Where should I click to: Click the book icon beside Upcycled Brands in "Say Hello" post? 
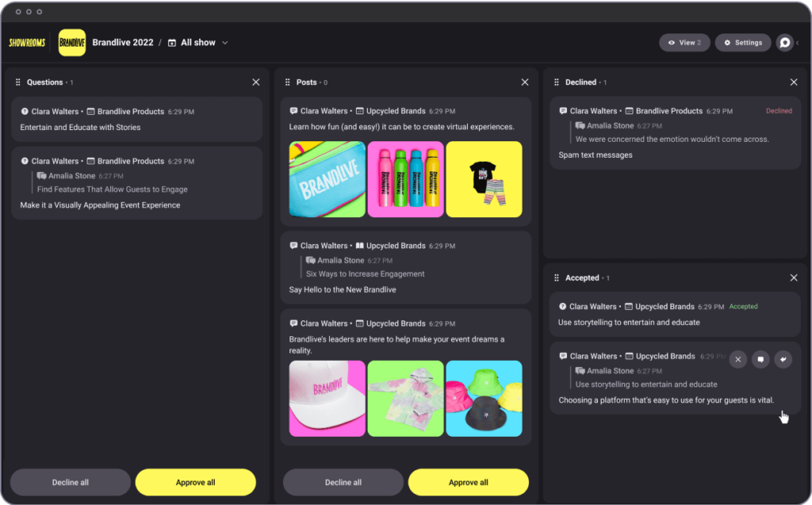click(x=359, y=246)
